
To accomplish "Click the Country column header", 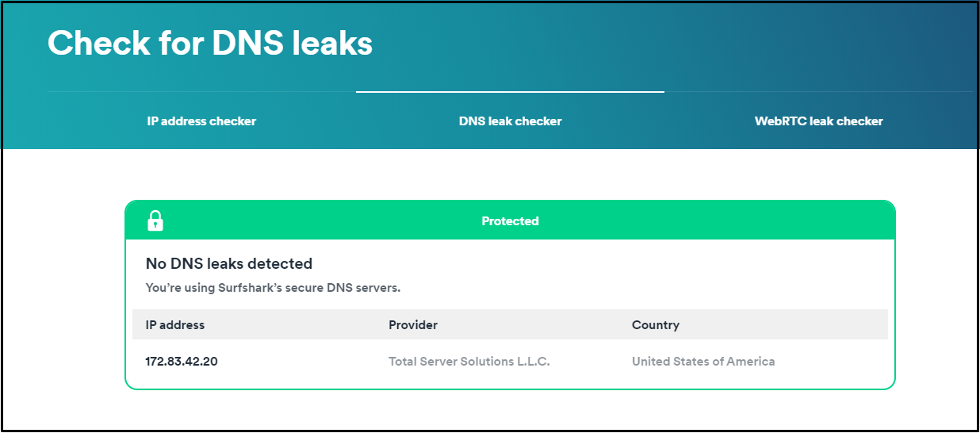I will tap(656, 325).
